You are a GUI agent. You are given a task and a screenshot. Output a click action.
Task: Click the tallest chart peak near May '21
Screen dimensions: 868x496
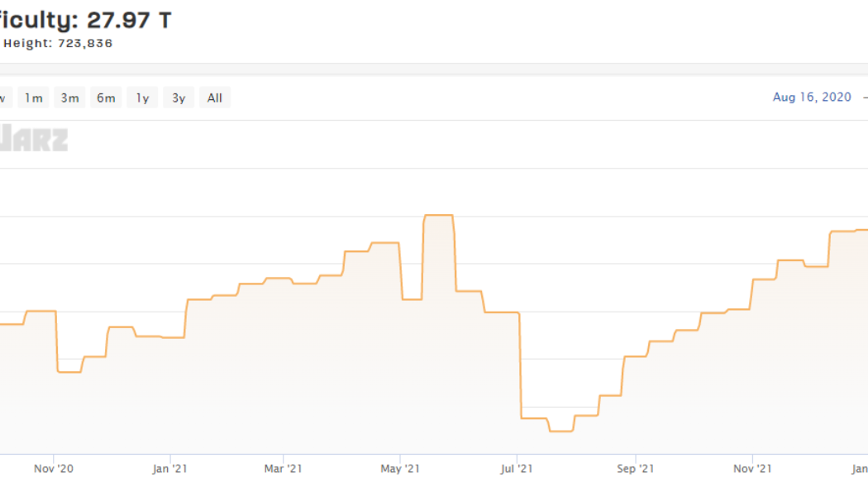[x=436, y=213]
